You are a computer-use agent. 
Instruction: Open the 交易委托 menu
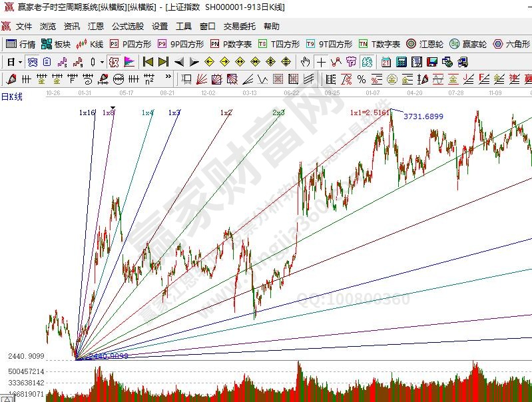pyautogui.click(x=239, y=27)
